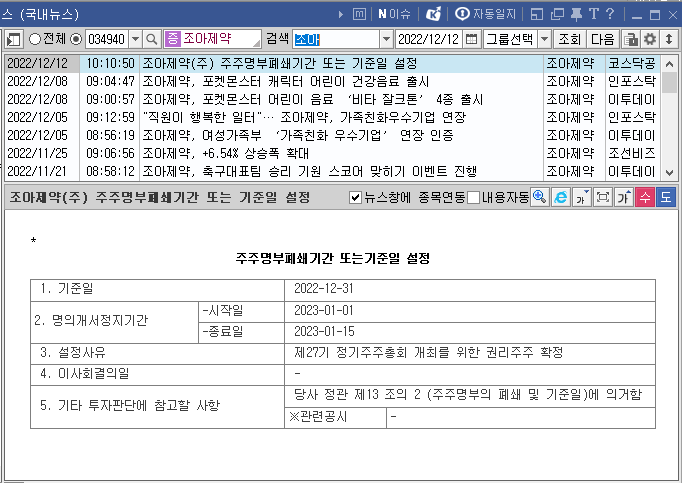Click the search keyword input field
Viewport: 682px width, 483px height.
[336, 40]
